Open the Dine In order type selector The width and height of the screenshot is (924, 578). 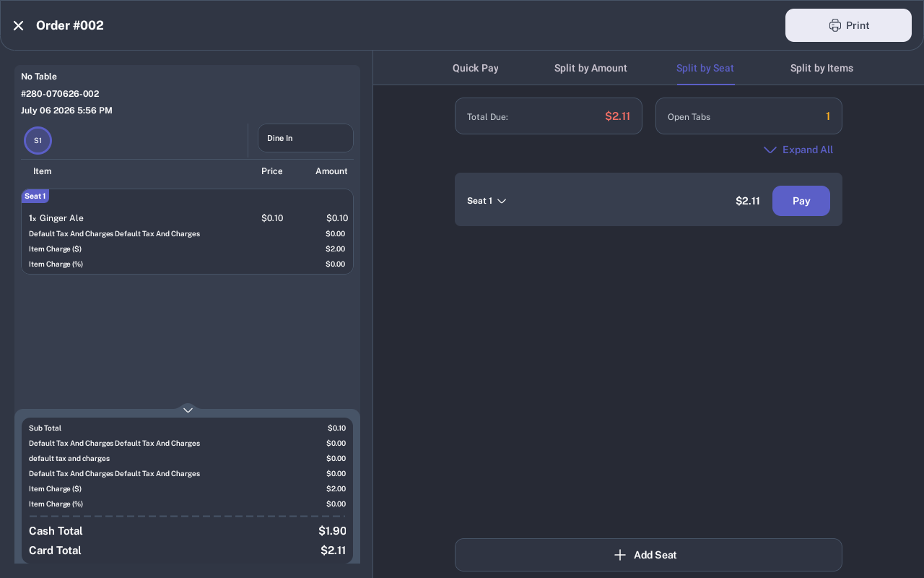(x=305, y=138)
